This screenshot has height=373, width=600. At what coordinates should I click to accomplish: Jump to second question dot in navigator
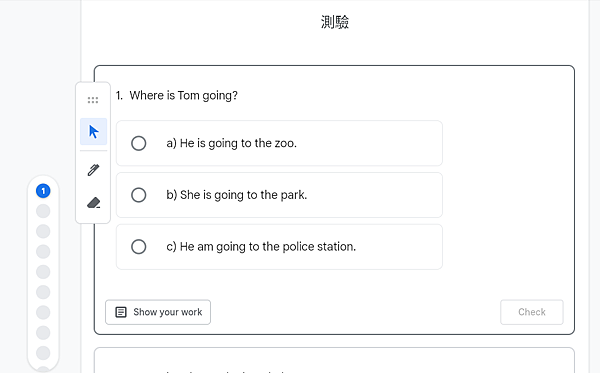point(43,211)
